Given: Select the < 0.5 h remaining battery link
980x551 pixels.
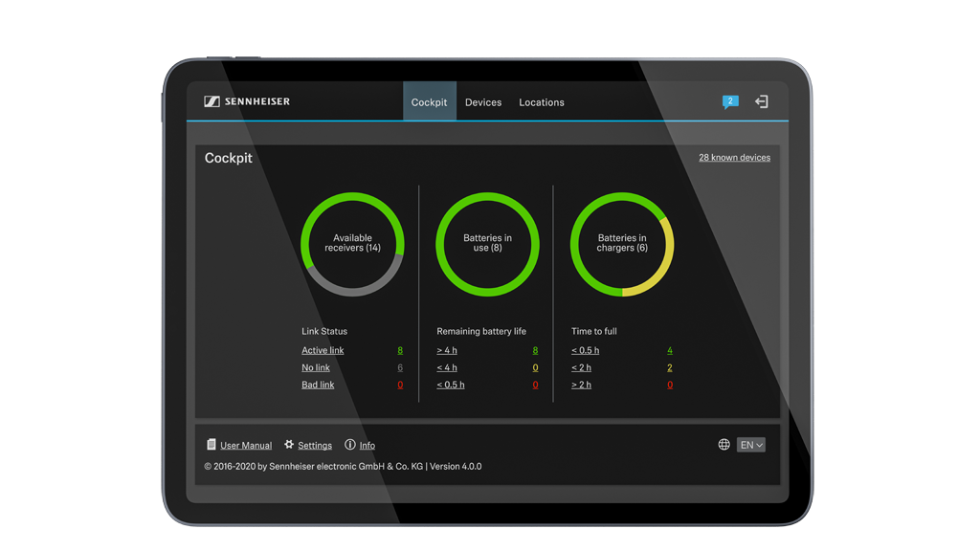Looking at the screenshot, I should tap(451, 386).
